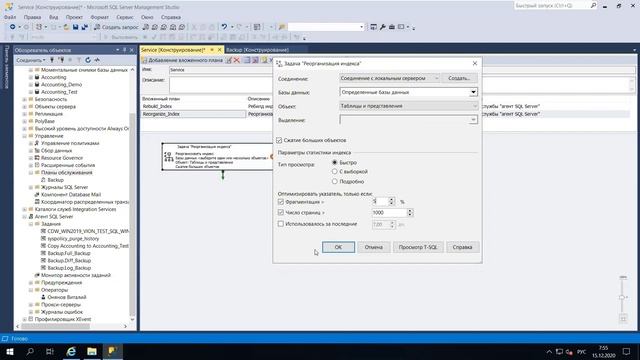The width and height of the screenshot is (640, 360).
Task: Open the Проект menu
Action: click(74, 17)
